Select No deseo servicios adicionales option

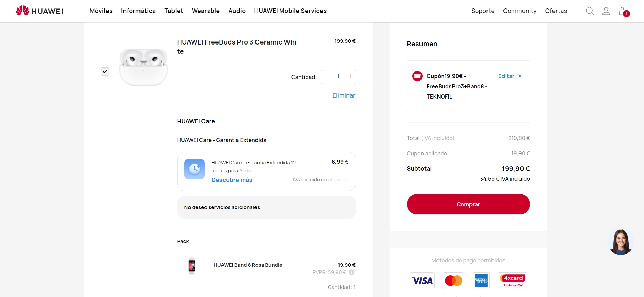tap(266, 207)
